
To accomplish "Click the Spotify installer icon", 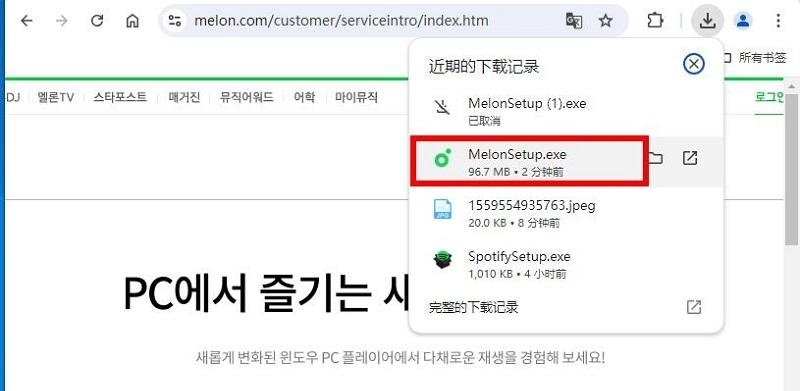I will pyautogui.click(x=442, y=261).
